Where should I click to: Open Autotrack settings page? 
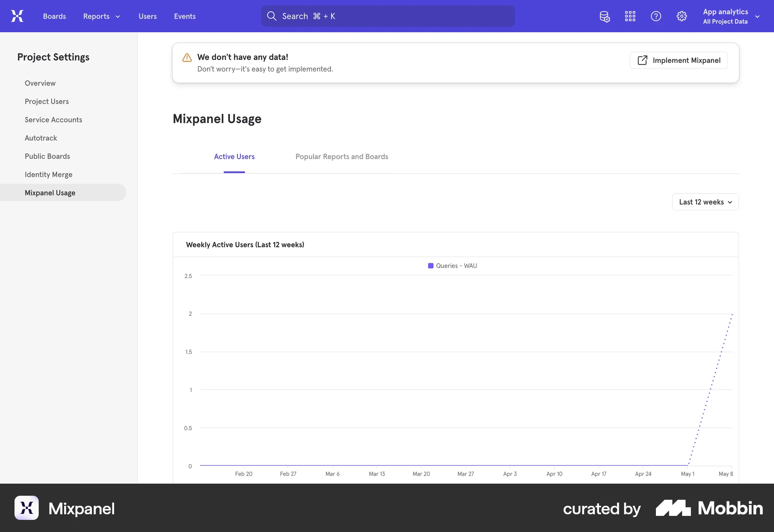[x=41, y=138]
